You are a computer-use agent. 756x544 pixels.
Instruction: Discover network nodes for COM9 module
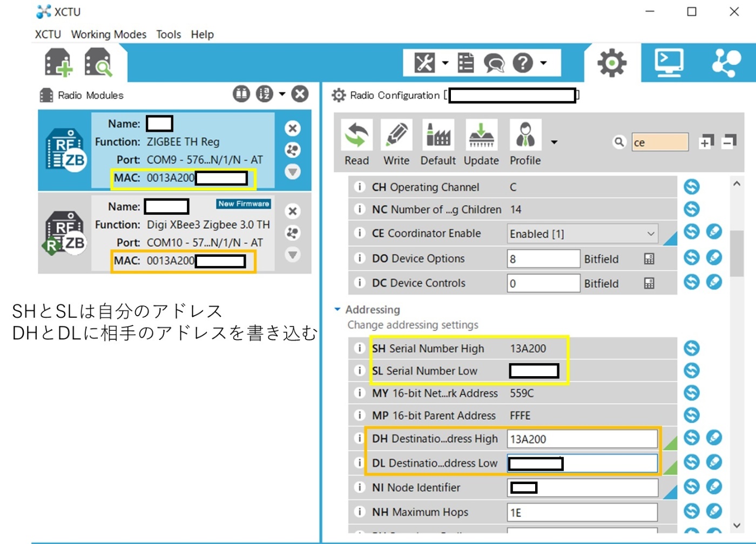(x=293, y=150)
